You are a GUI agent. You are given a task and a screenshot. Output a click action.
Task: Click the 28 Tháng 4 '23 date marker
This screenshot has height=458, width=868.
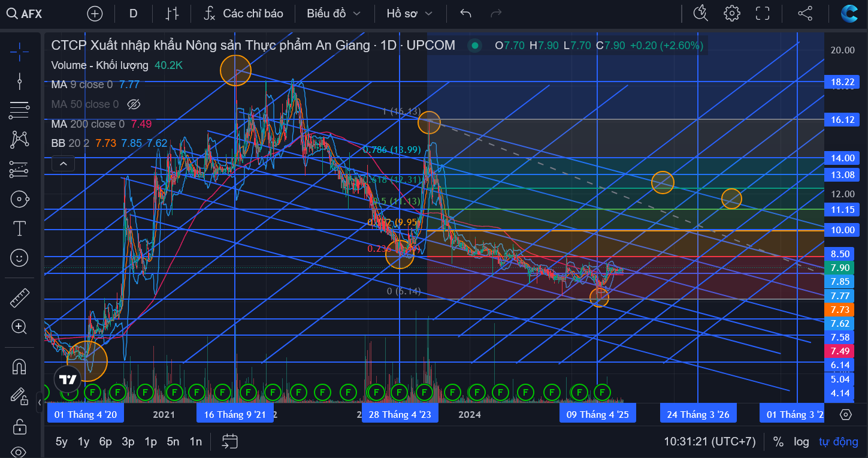pyautogui.click(x=400, y=414)
